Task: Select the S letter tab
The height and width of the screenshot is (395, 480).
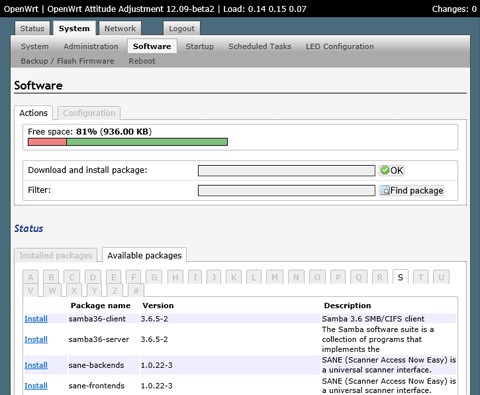Action: [x=400, y=277]
